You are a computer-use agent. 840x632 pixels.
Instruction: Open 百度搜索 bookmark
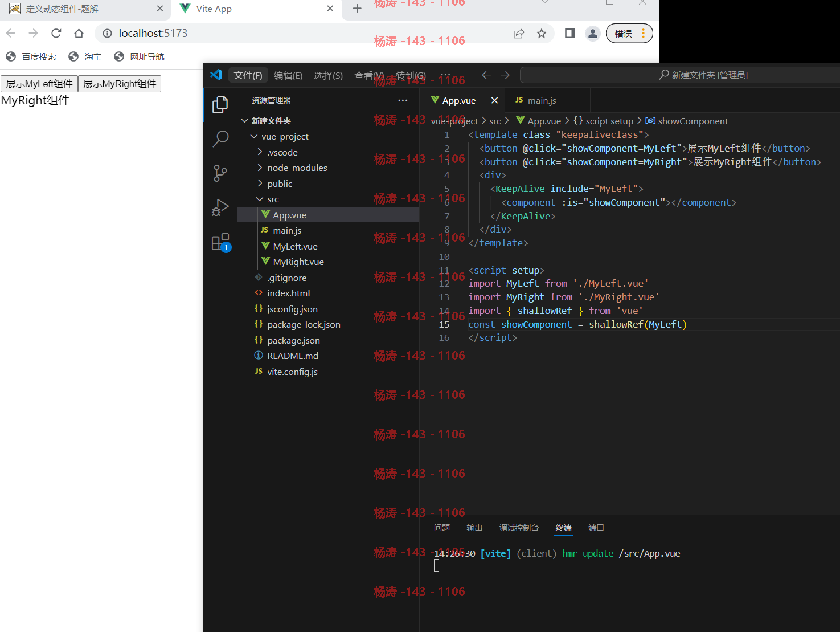pos(31,56)
